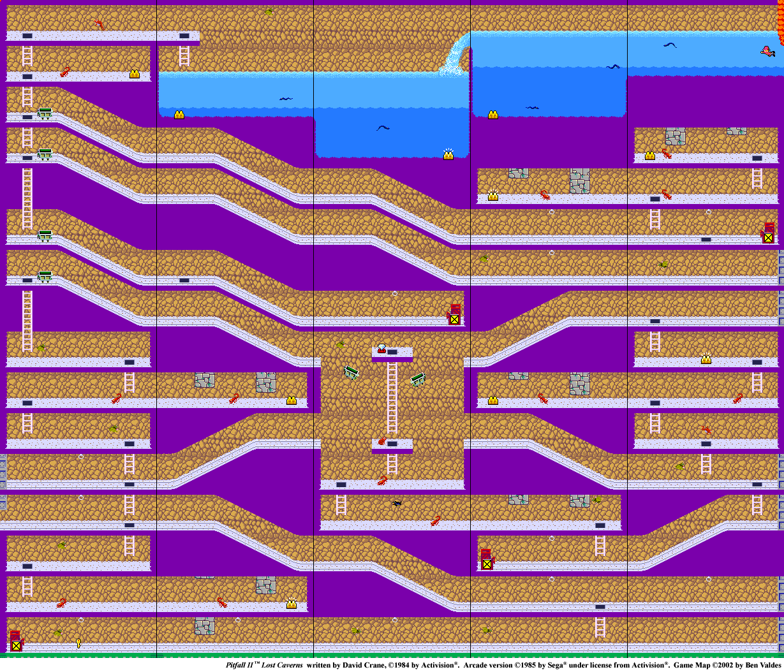
Task: Click the green grass strip under the bottom-left door
Action: click(x=77, y=655)
